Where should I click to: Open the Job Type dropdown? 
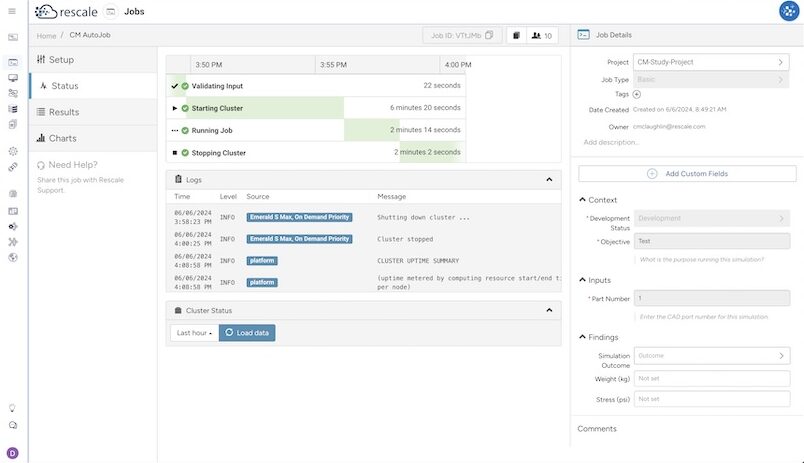point(711,79)
